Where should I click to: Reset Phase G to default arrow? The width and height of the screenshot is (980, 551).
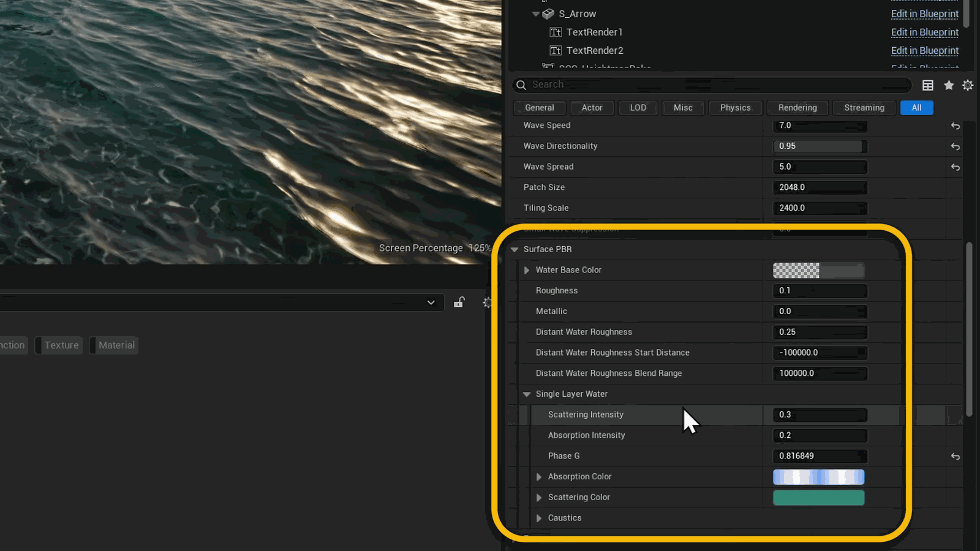click(x=956, y=456)
